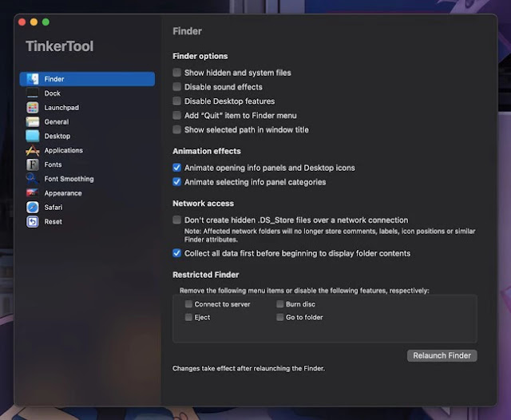Open the General settings label
Image resolution: width=511 pixels, height=420 pixels.
(57, 122)
